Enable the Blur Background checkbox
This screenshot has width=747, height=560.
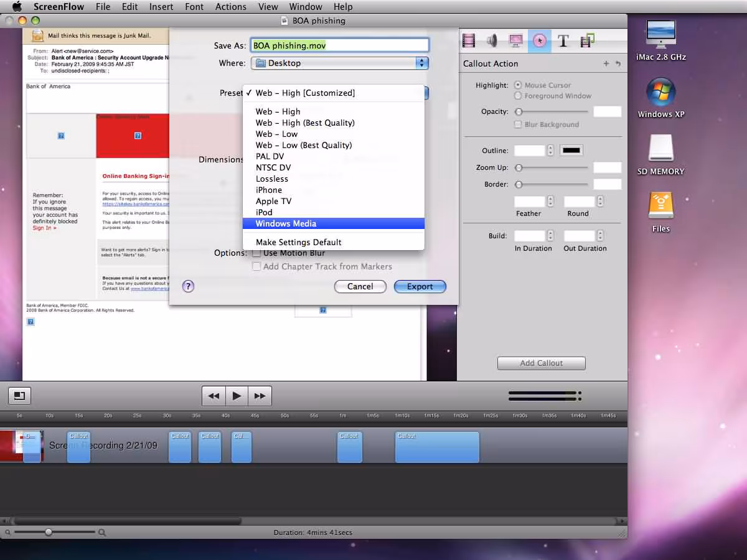(x=518, y=124)
